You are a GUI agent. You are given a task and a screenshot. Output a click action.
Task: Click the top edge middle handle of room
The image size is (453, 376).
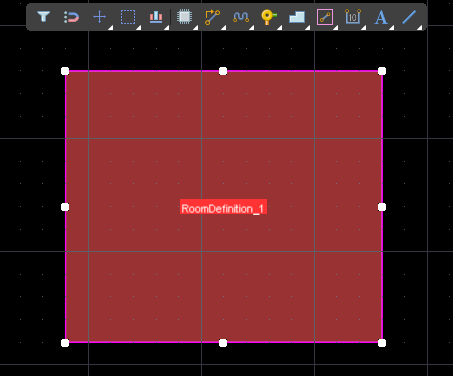tap(223, 71)
